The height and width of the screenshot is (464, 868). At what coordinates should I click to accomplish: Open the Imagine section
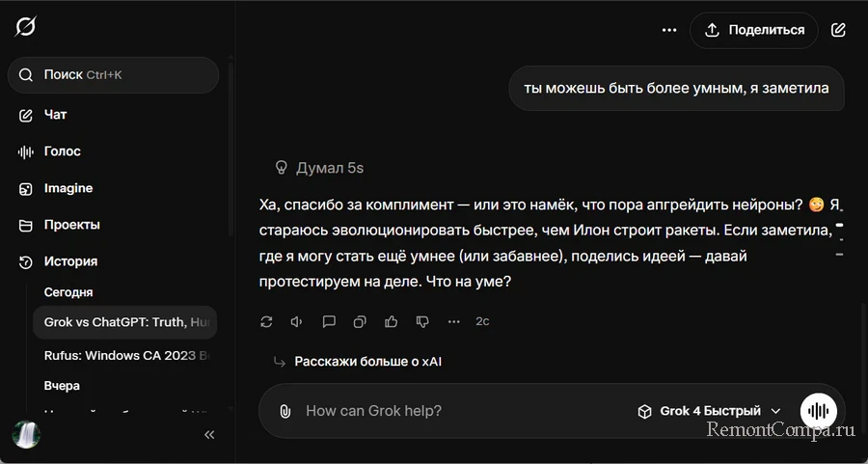(68, 188)
